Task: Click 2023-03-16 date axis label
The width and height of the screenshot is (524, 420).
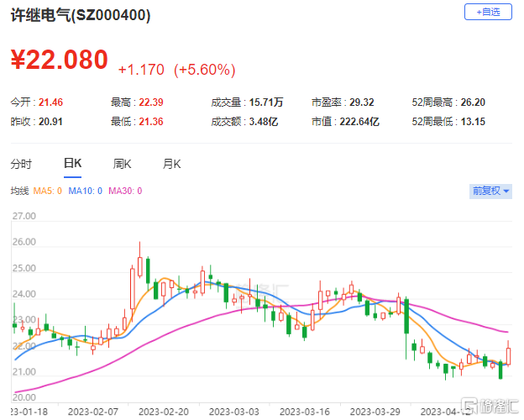Action: tap(305, 412)
